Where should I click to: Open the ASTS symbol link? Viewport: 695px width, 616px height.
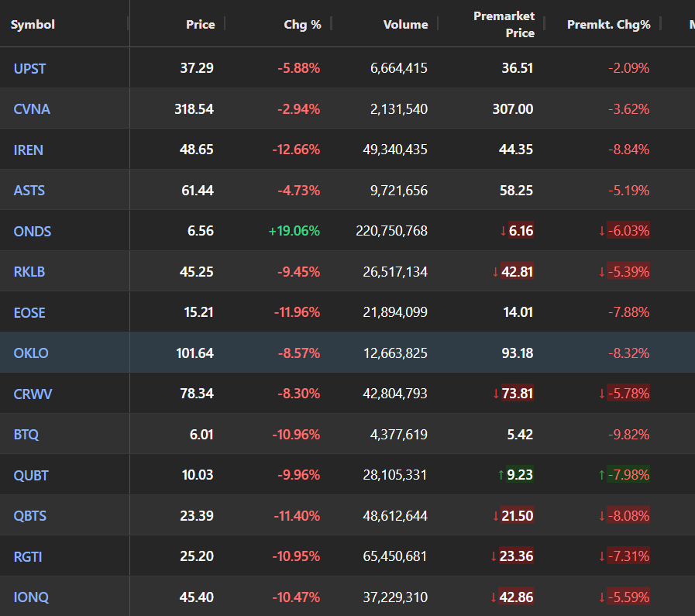(x=29, y=191)
